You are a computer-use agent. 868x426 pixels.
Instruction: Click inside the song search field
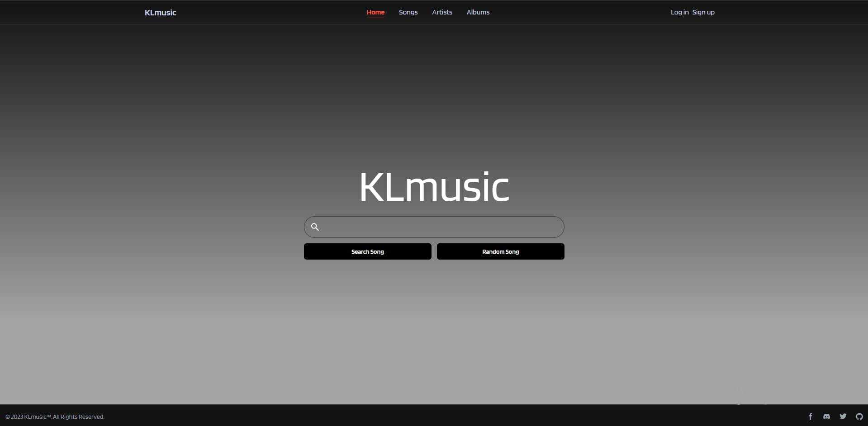pos(434,227)
